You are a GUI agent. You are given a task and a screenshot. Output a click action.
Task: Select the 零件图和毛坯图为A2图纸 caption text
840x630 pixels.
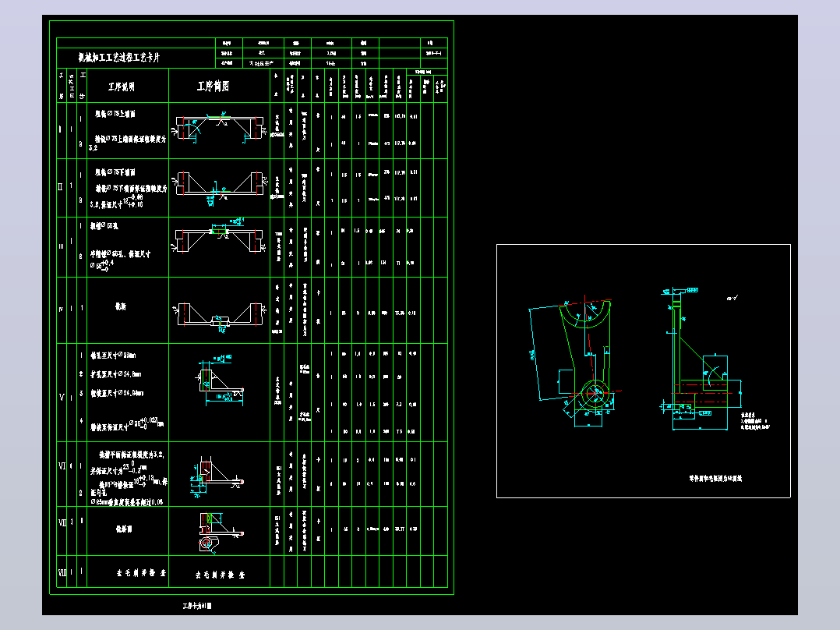pyautogui.click(x=715, y=478)
